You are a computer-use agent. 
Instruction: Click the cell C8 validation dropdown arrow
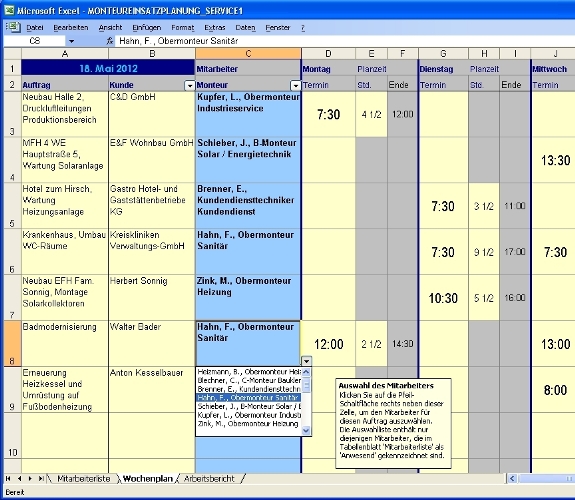[306, 361]
